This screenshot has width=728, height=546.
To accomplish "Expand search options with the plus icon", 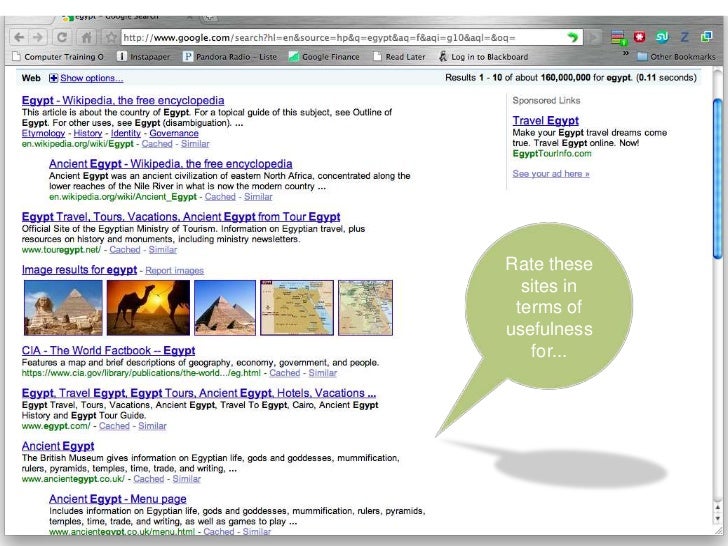I will click(53, 78).
